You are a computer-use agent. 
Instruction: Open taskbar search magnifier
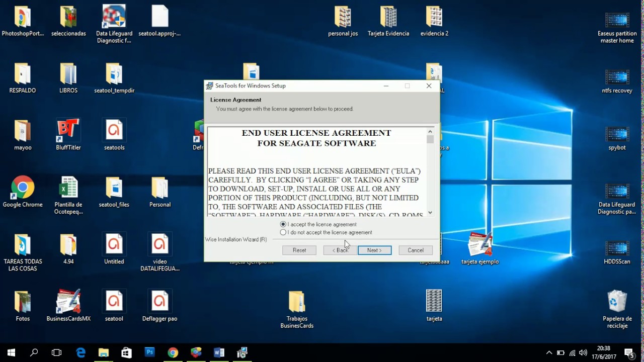(34, 352)
